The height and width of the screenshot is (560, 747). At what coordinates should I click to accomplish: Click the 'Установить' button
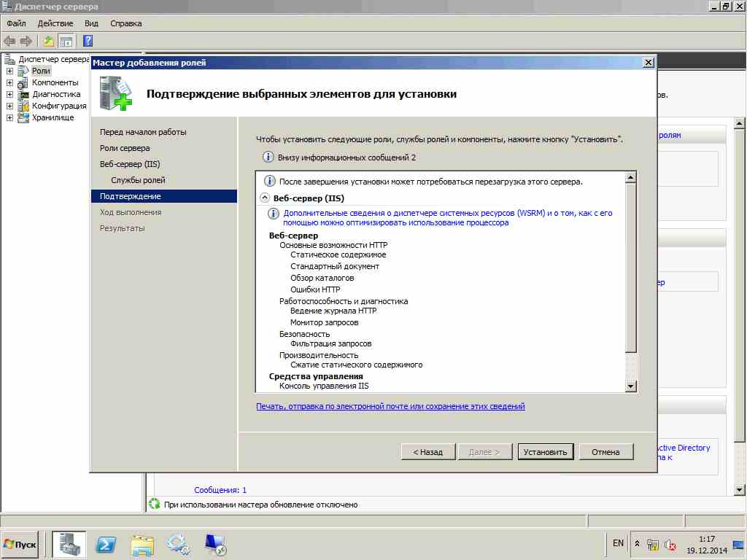[546, 452]
